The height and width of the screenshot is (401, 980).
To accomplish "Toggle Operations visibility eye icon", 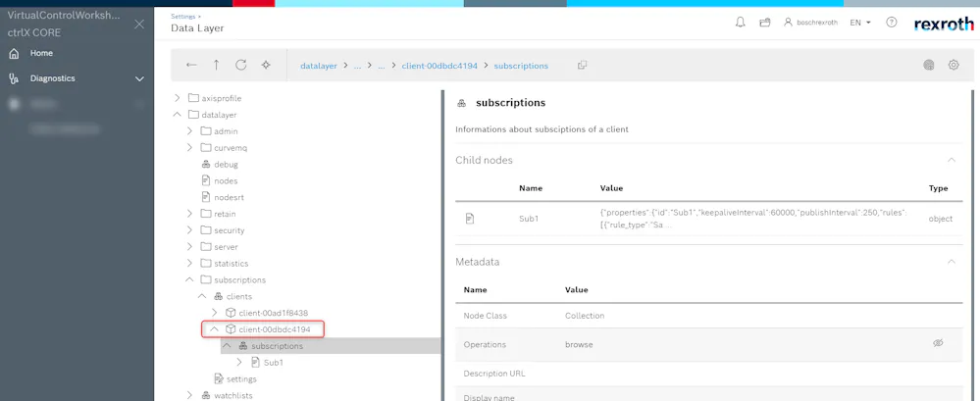I will coord(938,343).
